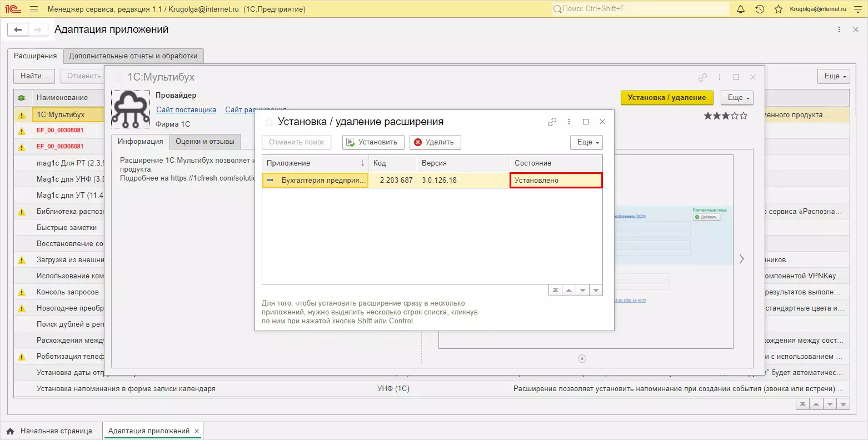The image size is (868, 440).
Task: Copy link icon in Установка / удаление расширения
Action: point(552,122)
